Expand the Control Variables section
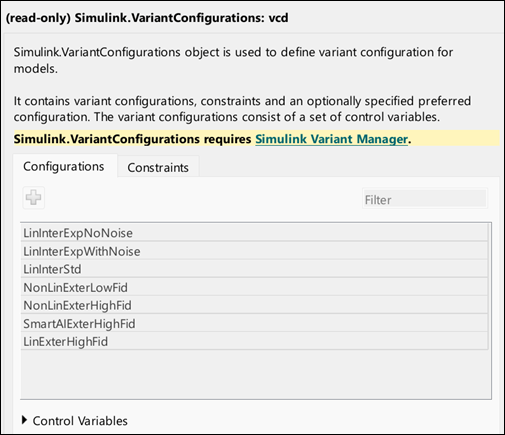Image resolution: width=505 pixels, height=435 pixels. (25, 420)
